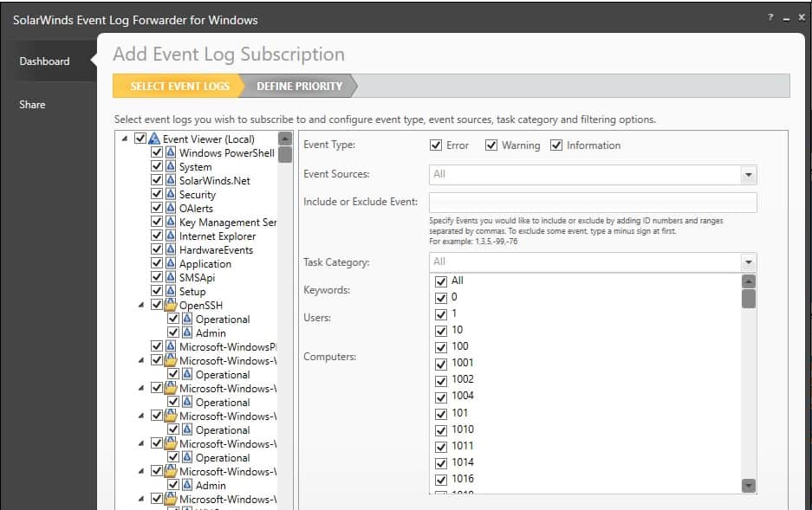Select the HardwareEvents tree row
This screenshot has width=812, height=510.
(216, 250)
